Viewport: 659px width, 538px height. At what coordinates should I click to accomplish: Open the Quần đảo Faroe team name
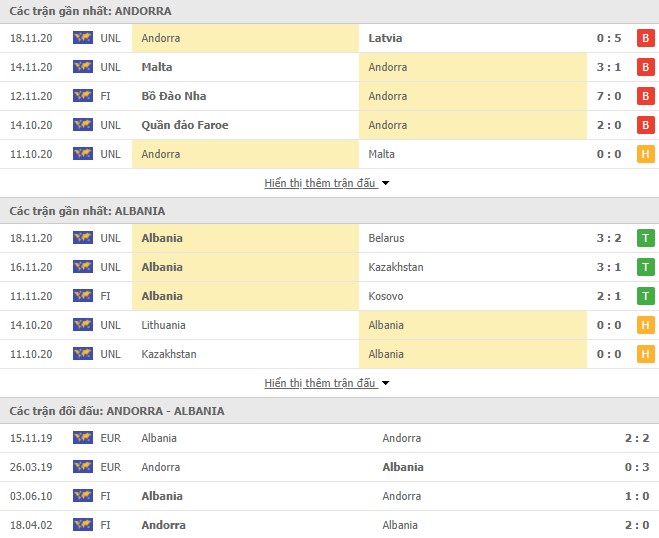[x=185, y=125]
